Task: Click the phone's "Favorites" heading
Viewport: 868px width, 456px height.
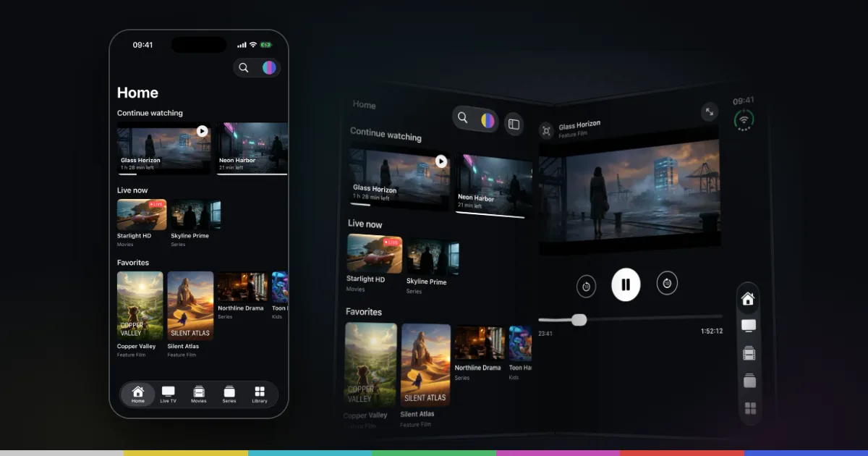Action: [x=133, y=263]
